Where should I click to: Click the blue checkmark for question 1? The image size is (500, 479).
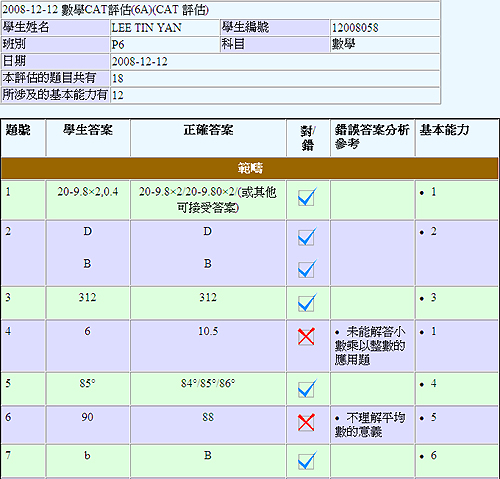click(307, 197)
